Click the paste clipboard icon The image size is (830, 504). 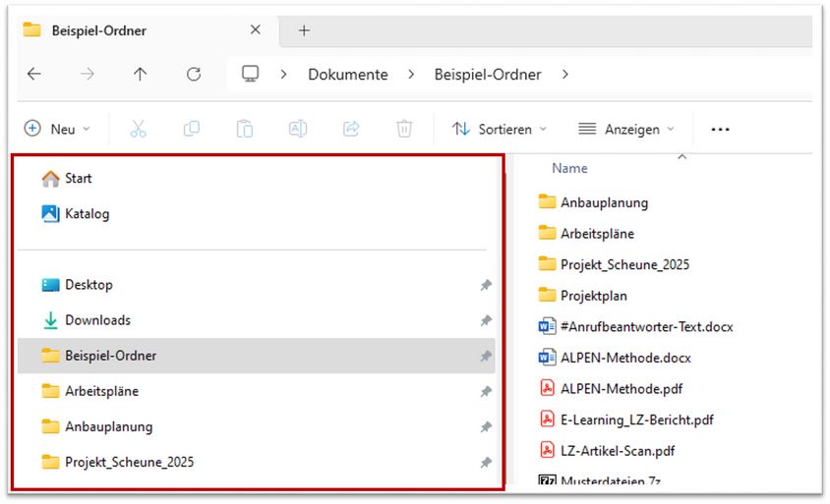click(245, 129)
